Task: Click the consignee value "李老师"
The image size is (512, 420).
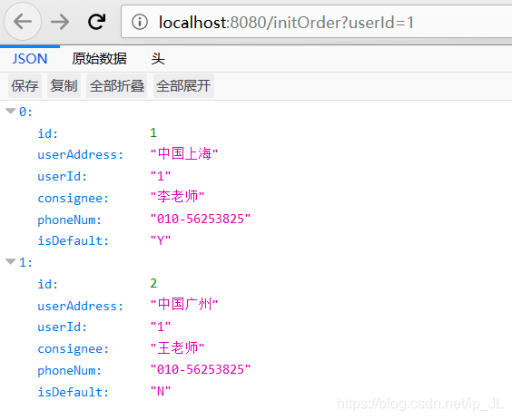Action: point(177,197)
